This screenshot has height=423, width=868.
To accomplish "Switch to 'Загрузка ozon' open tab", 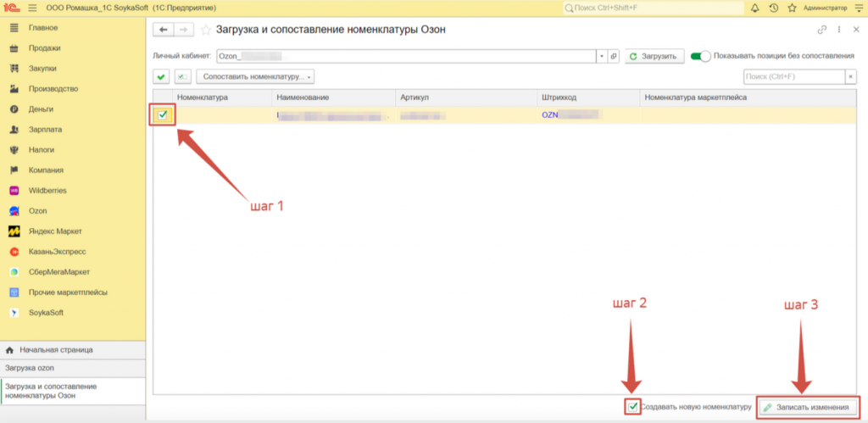I will tap(31, 368).
